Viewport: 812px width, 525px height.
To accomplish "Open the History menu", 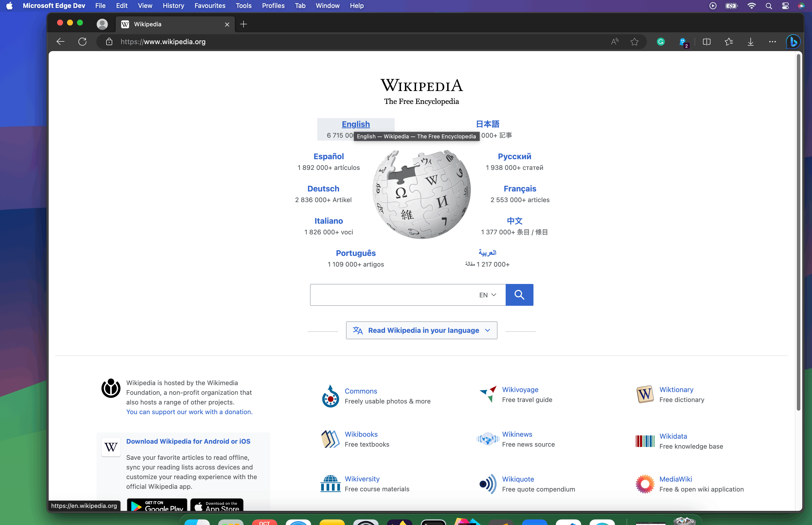I will [x=173, y=5].
